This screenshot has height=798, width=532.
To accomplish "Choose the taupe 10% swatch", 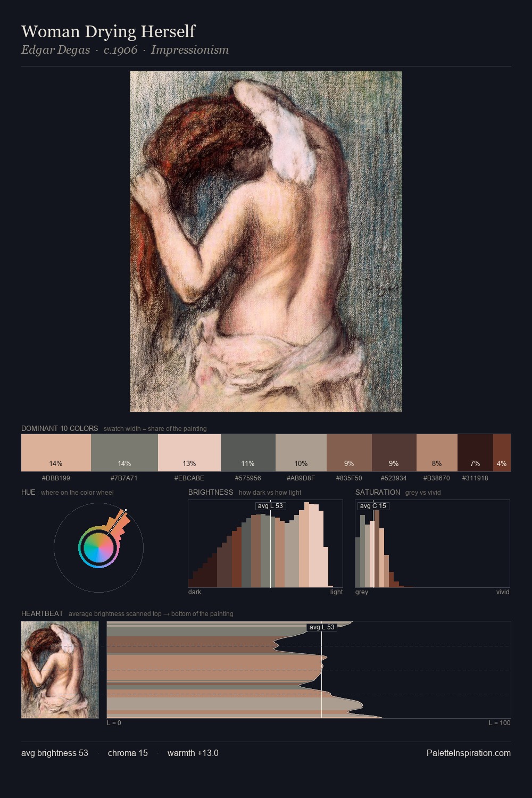I will point(301,453).
